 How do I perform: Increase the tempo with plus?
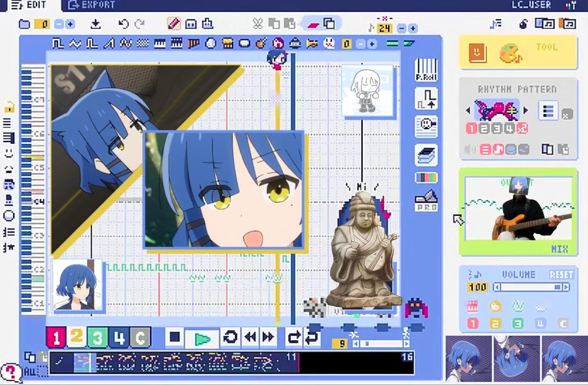tap(412, 28)
